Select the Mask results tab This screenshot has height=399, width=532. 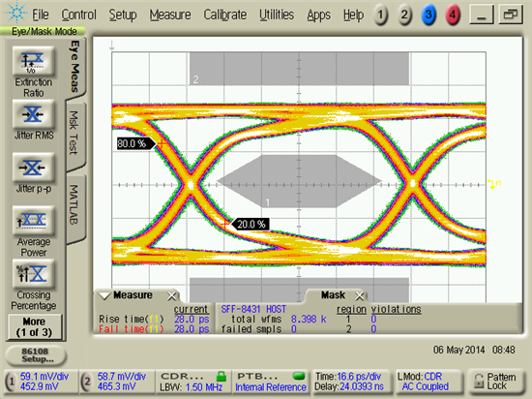[x=333, y=295]
